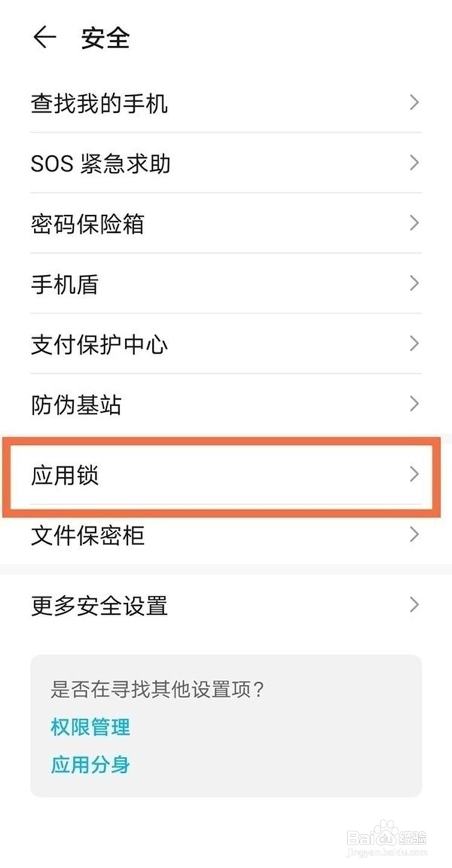The image size is (452, 868).
Task: Tap chevron next to 查找我的手机
Action: [414, 103]
